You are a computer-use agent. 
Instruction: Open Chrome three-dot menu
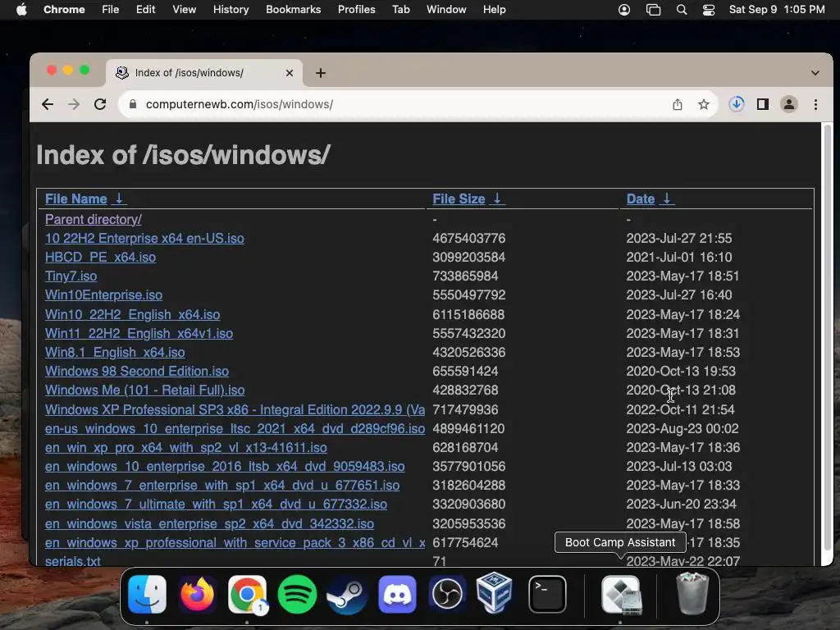click(x=816, y=104)
